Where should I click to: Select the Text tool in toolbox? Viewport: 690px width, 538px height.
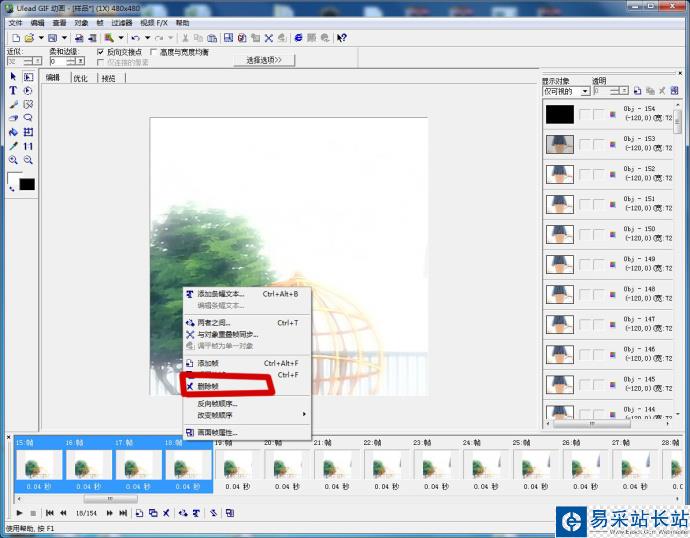tap(13, 90)
